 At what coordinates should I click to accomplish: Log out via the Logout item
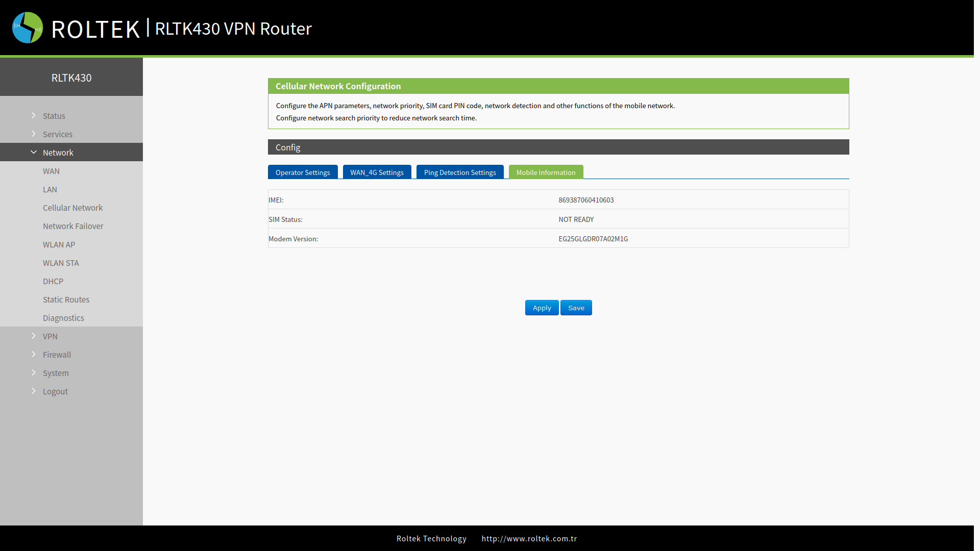(55, 391)
